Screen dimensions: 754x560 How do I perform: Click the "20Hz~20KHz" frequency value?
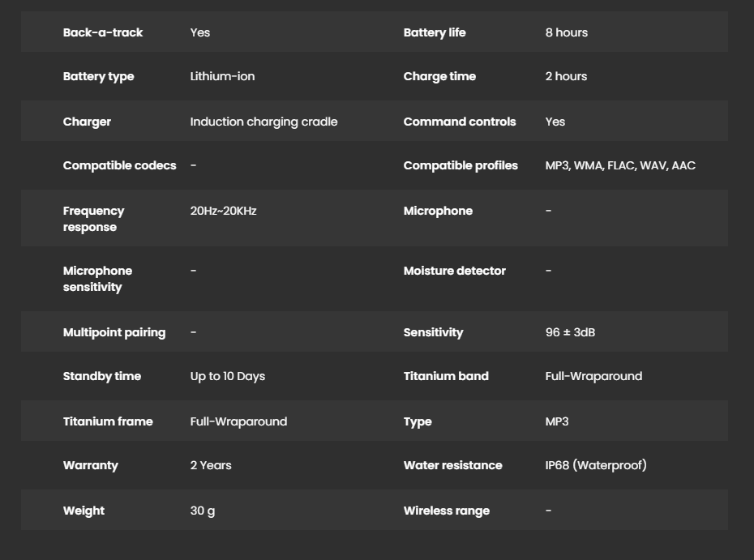tap(223, 211)
